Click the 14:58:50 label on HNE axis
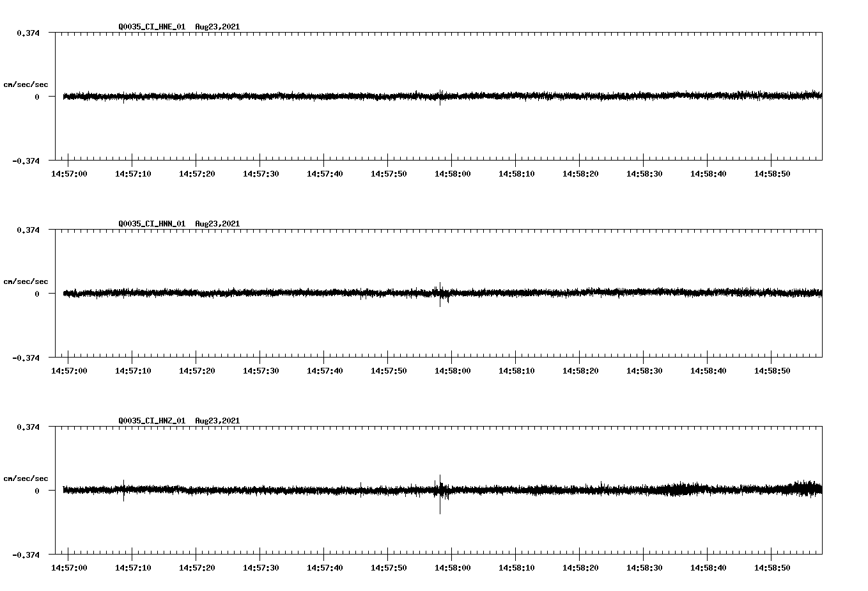The width and height of the screenshot is (868, 591). tap(772, 174)
